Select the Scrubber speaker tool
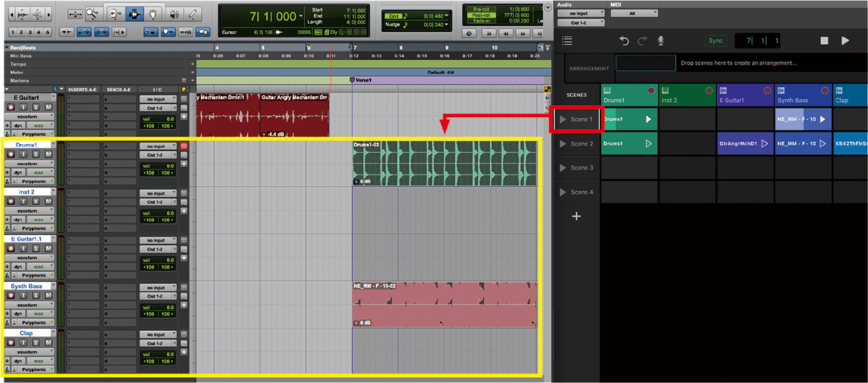The image size is (868, 383). click(174, 13)
